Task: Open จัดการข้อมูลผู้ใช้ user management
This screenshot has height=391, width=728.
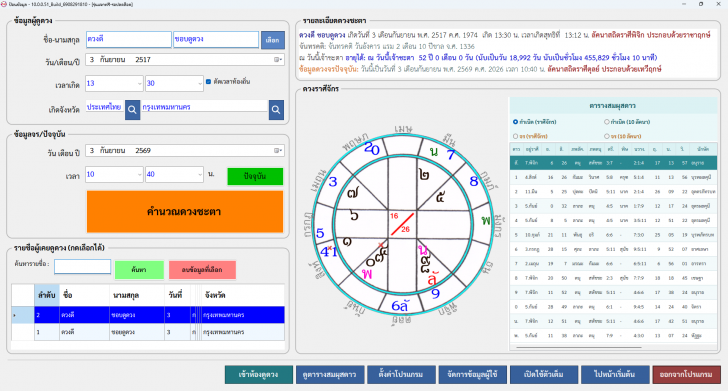Action: coord(472,374)
